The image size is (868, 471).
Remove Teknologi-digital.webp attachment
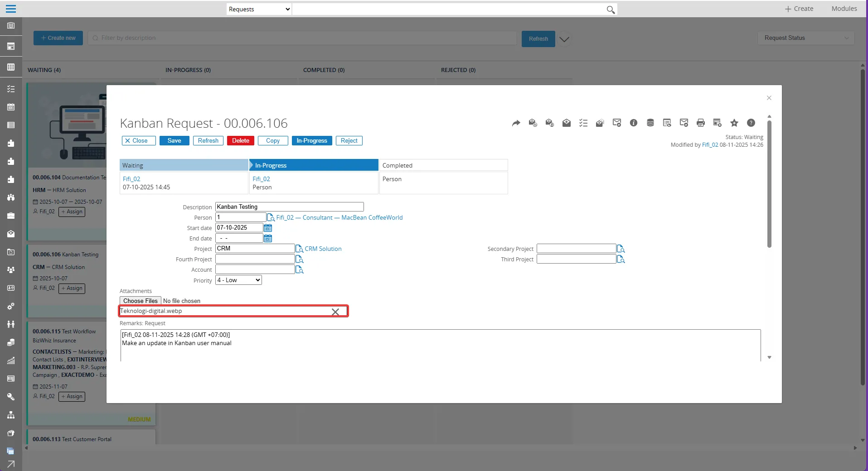coord(335,312)
